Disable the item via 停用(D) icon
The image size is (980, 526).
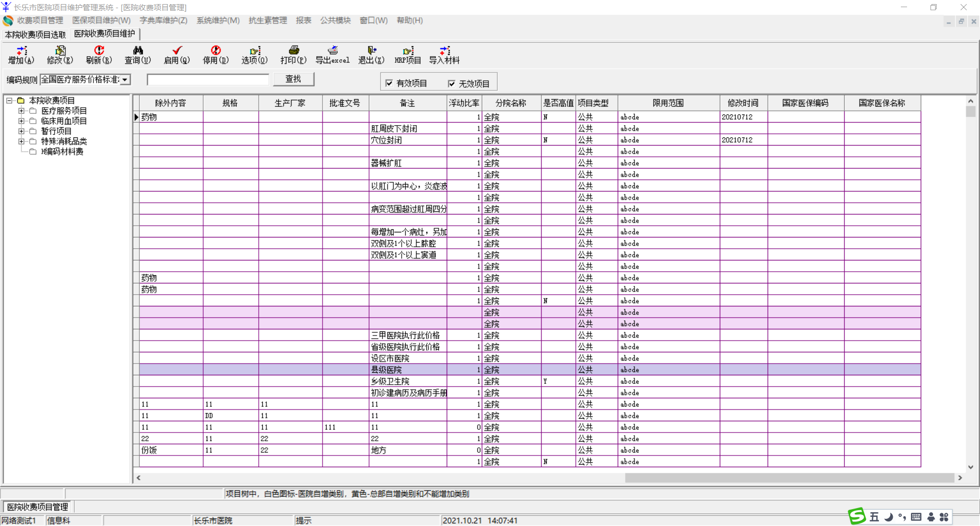pos(216,51)
